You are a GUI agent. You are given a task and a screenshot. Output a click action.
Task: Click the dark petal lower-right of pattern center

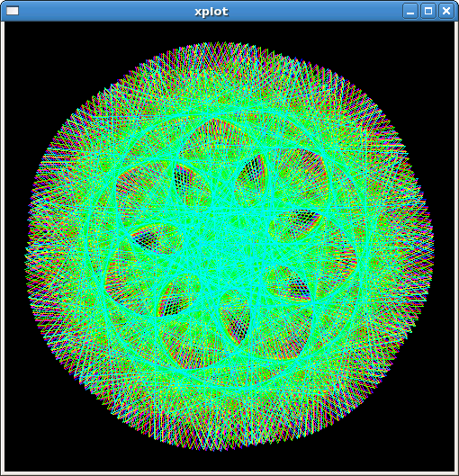(x=288, y=283)
